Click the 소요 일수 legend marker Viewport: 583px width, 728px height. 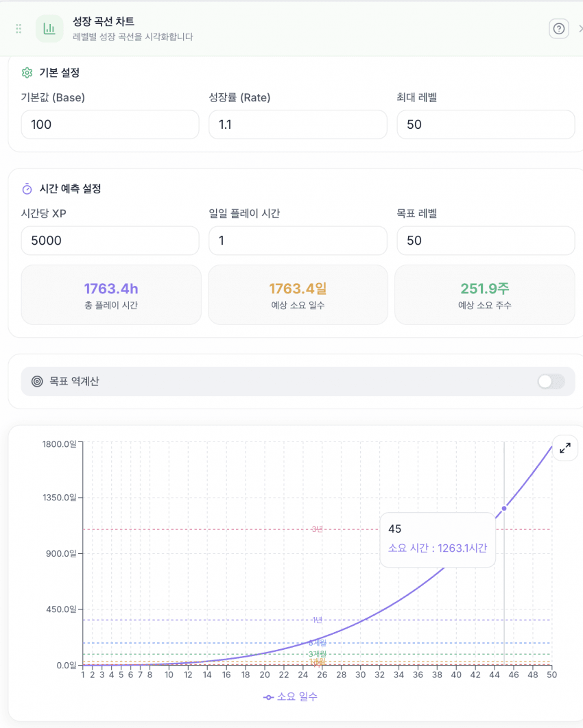tap(269, 697)
